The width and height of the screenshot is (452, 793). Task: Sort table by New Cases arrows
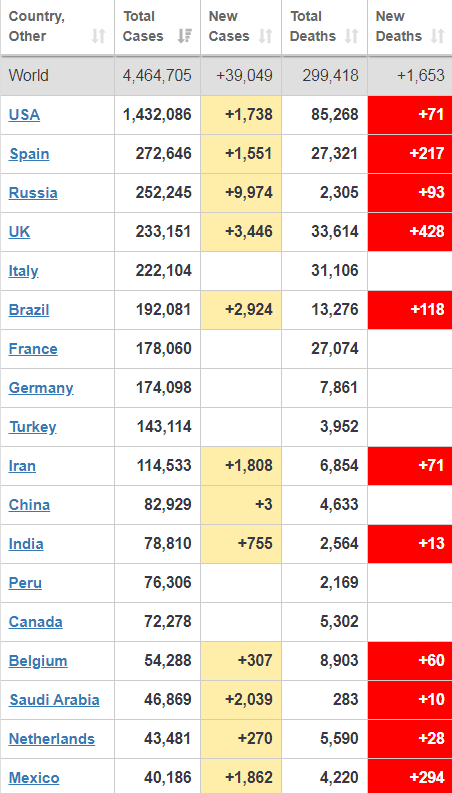click(265, 36)
